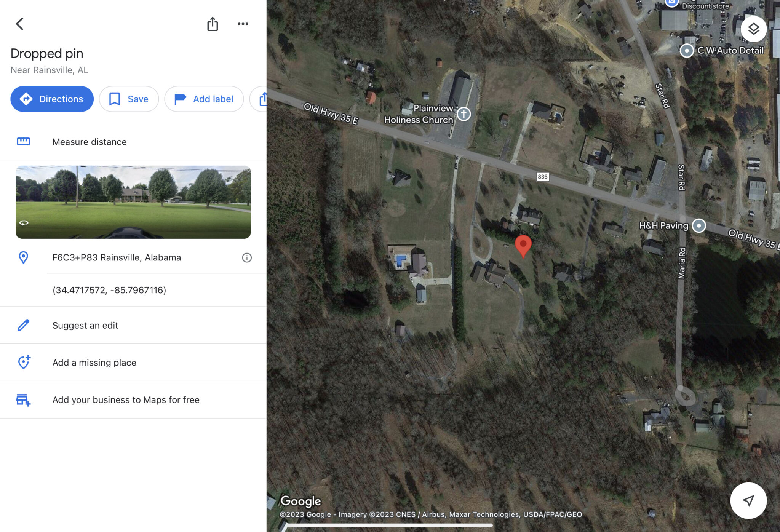Start Directions to the dropped pin
780x532 pixels.
click(52, 99)
